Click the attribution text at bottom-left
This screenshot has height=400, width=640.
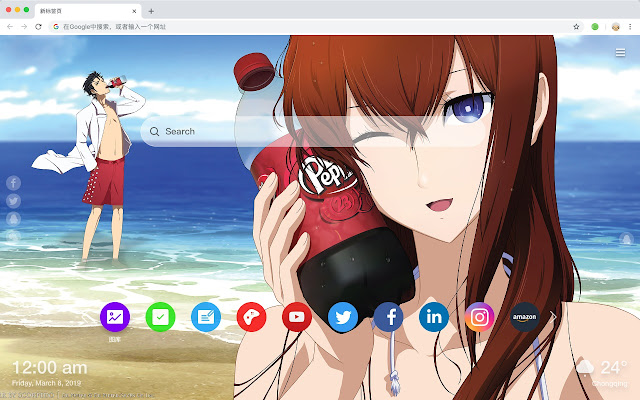pyautogui.click(x=78, y=395)
